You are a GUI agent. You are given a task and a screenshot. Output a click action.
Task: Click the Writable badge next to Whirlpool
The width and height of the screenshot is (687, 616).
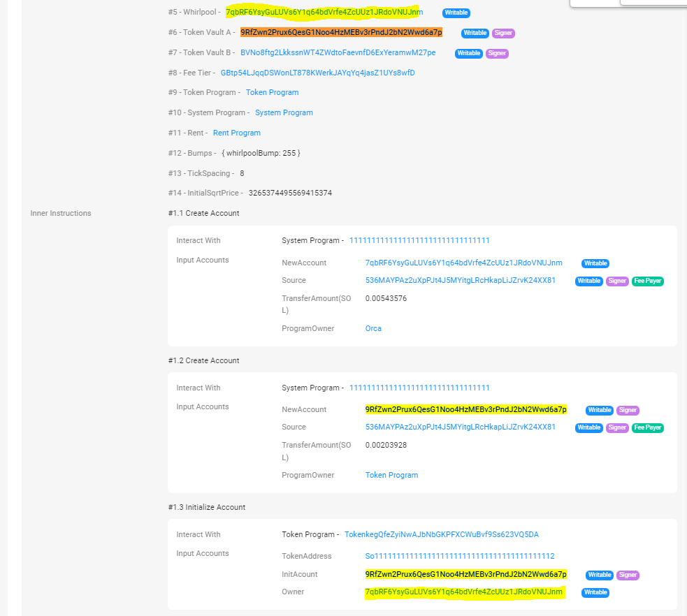coord(456,12)
